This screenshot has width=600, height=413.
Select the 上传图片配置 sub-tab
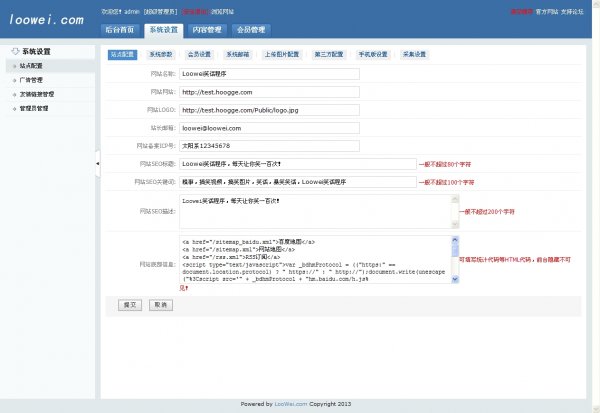tap(282, 55)
